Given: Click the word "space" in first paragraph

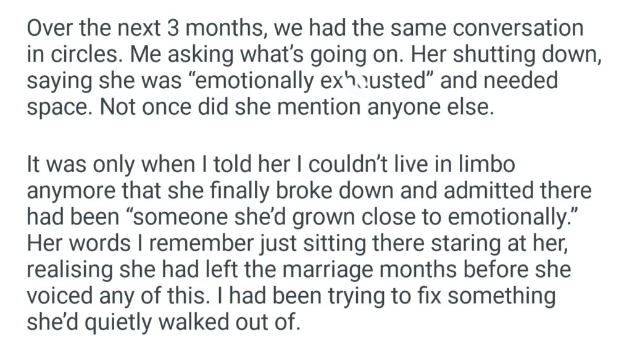Looking at the screenshot, I should coord(56,106).
